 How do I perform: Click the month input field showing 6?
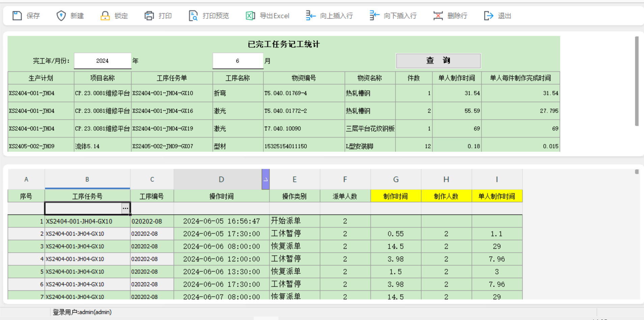coord(237,61)
